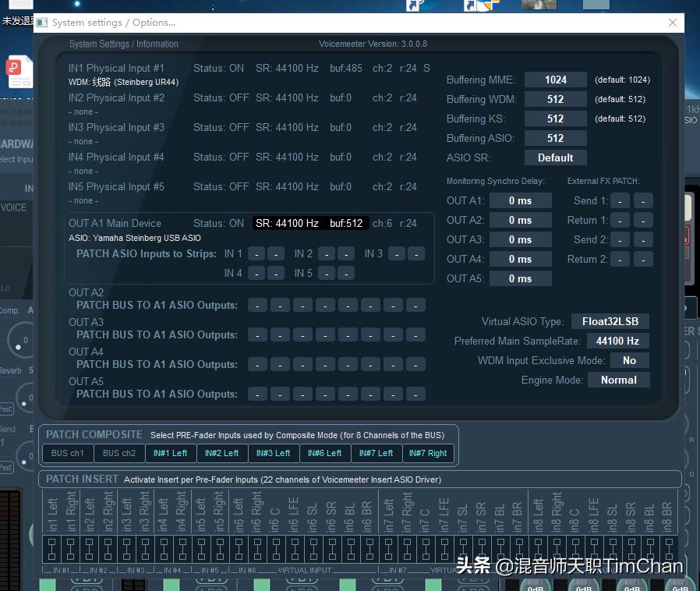
Task: Click the first Send 1 FX patch button
Action: [x=620, y=200]
